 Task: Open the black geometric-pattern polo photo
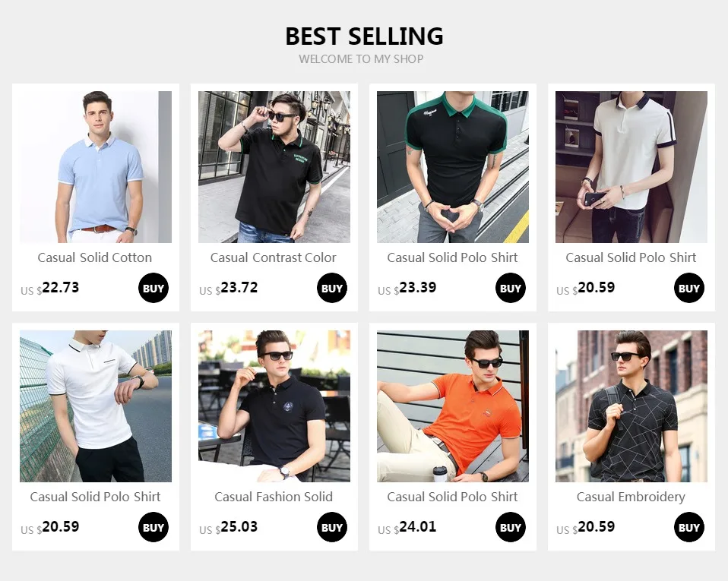[x=631, y=406]
